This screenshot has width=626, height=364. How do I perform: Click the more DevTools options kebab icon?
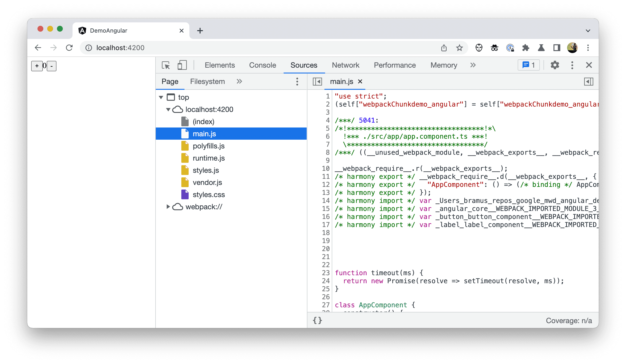point(572,65)
